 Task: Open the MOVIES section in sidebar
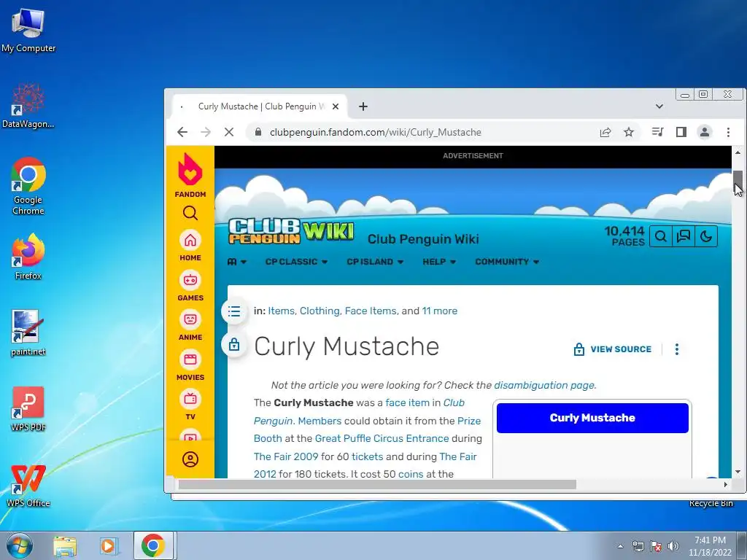click(190, 365)
